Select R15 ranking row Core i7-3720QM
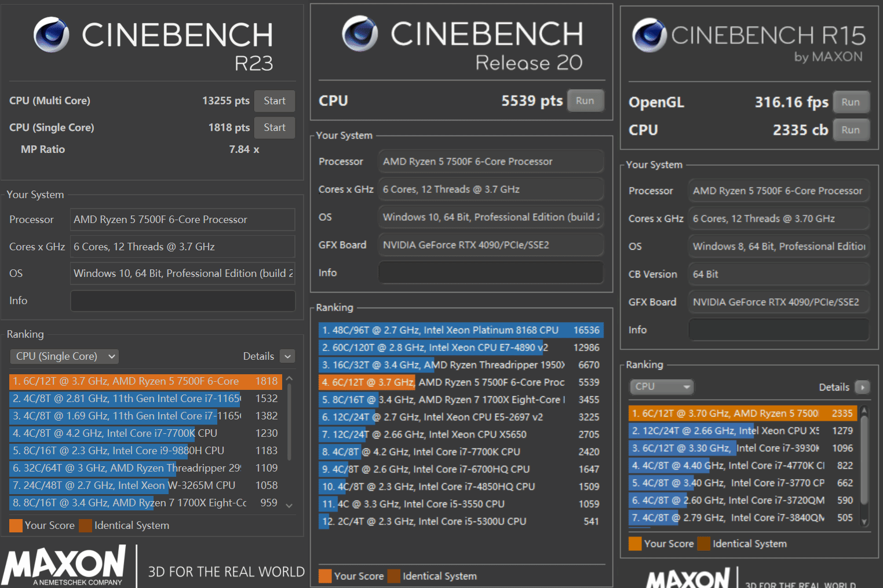Viewport: 883px width, 588px height. click(x=743, y=501)
